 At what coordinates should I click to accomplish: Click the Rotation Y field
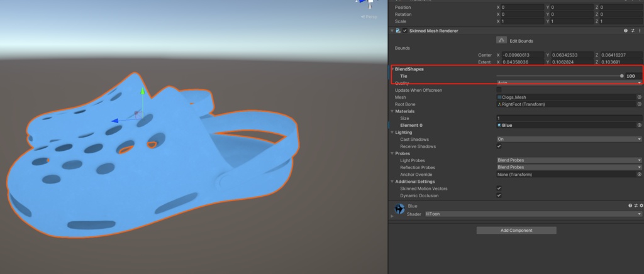pyautogui.click(x=572, y=14)
